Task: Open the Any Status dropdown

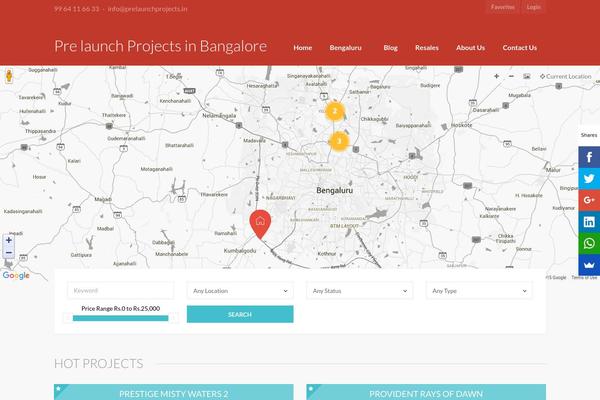Action: click(360, 291)
